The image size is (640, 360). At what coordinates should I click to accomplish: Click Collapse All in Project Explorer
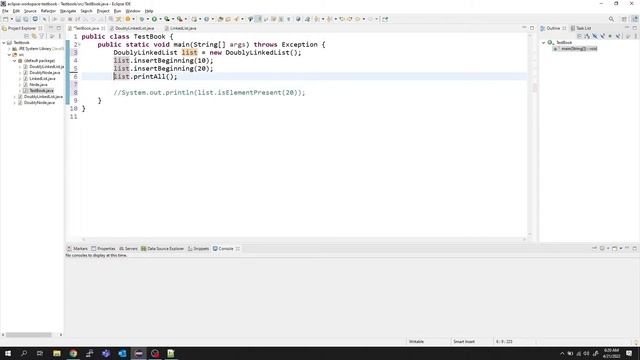click(27, 36)
